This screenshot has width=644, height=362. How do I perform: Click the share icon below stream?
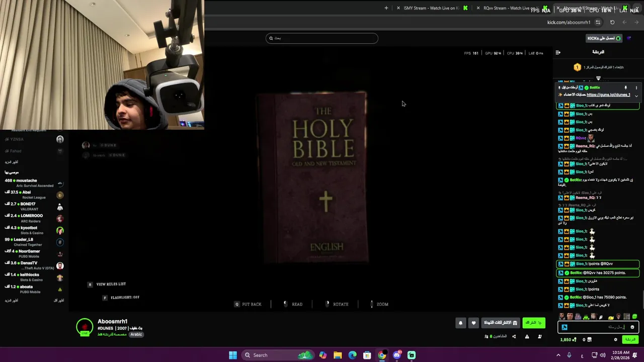pos(514,336)
